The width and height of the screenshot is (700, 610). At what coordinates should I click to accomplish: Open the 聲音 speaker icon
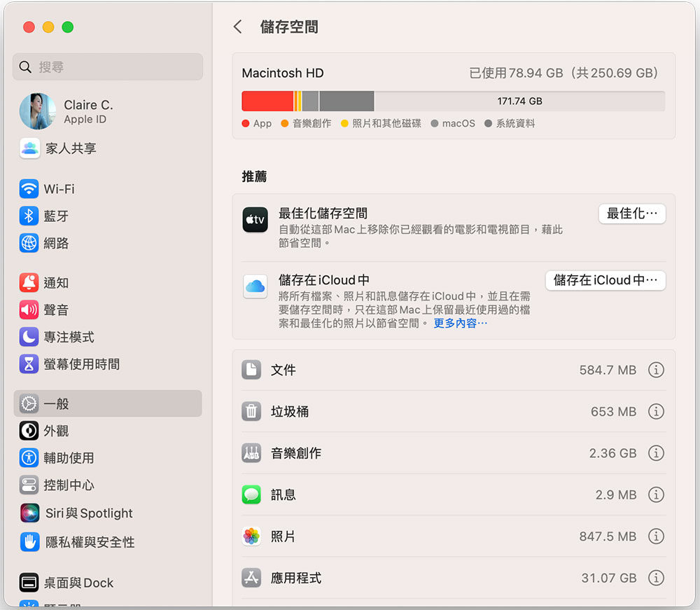(29, 310)
